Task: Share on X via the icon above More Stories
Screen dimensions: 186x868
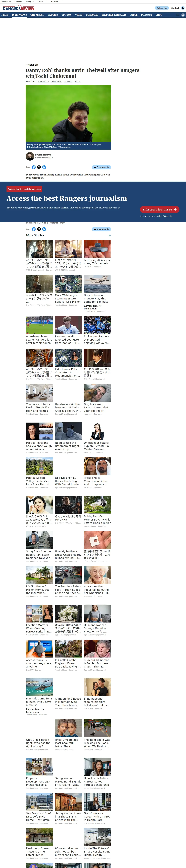Action: click(x=39, y=229)
